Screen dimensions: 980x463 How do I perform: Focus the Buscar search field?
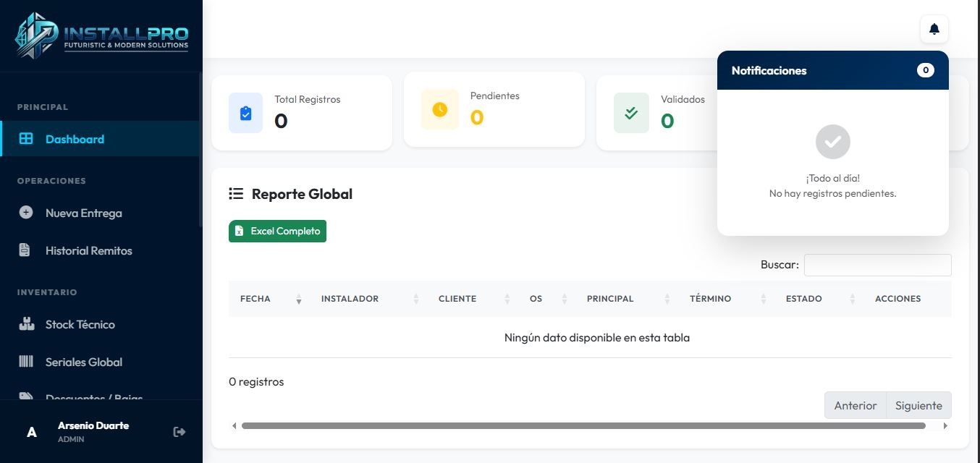click(x=877, y=265)
